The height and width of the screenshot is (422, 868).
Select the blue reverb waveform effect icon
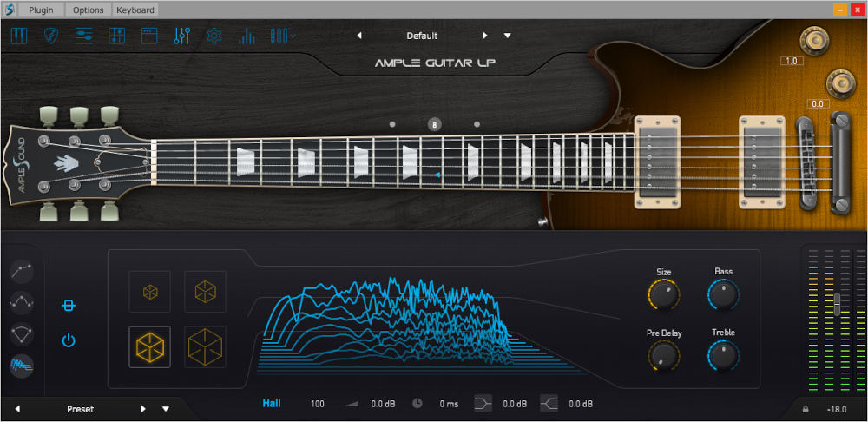pos(23,366)
